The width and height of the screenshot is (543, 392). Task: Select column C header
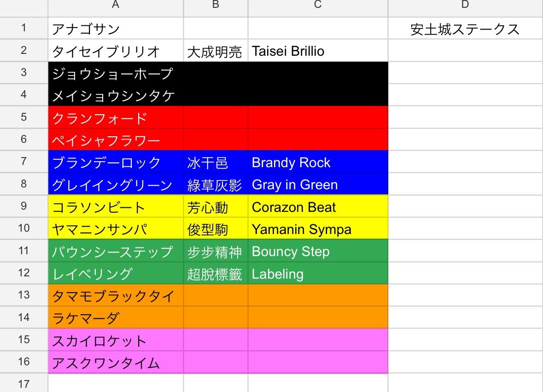318,8
